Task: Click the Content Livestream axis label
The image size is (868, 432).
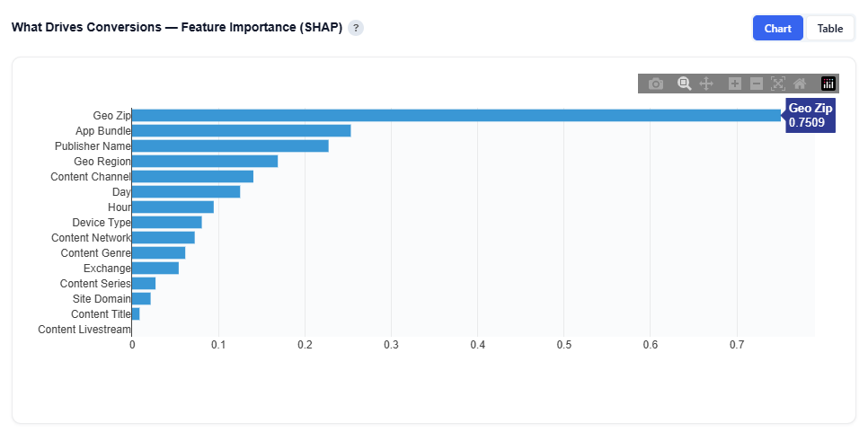Action: (x=84, y=330)
